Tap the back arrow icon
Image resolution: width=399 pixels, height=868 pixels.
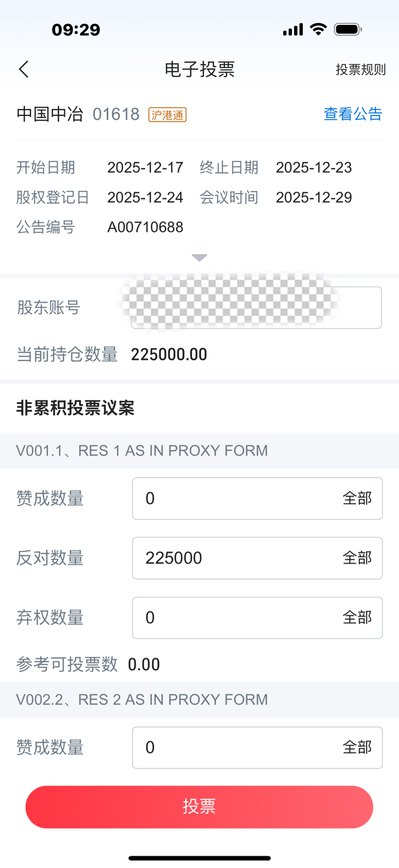[24, 69]
